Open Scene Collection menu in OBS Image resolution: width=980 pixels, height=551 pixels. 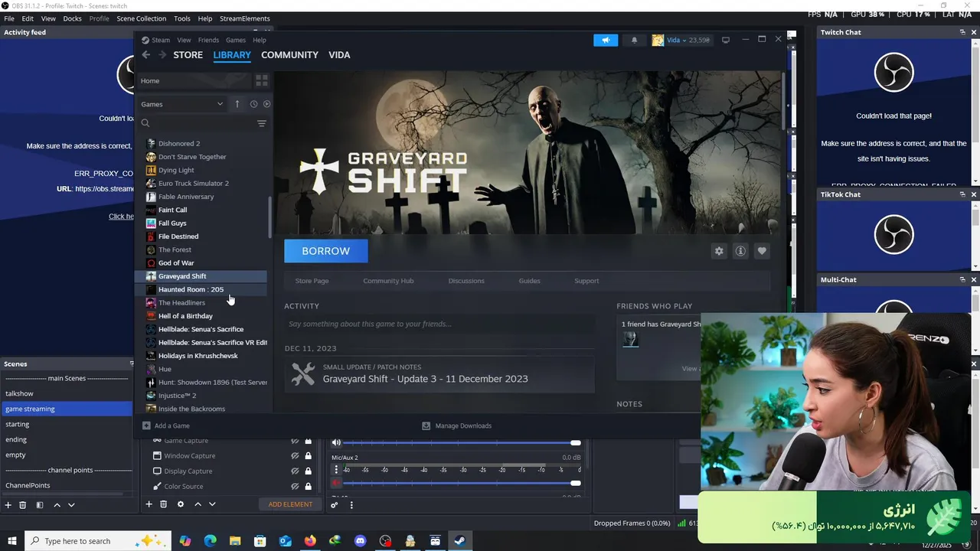141,18
